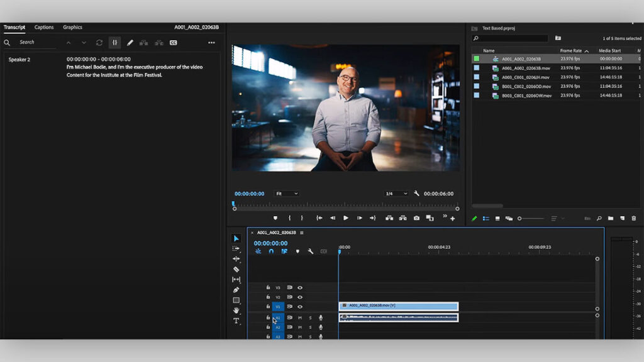Sort by Frame Rate column header
The image size is (644, 362).
[571, 50]
